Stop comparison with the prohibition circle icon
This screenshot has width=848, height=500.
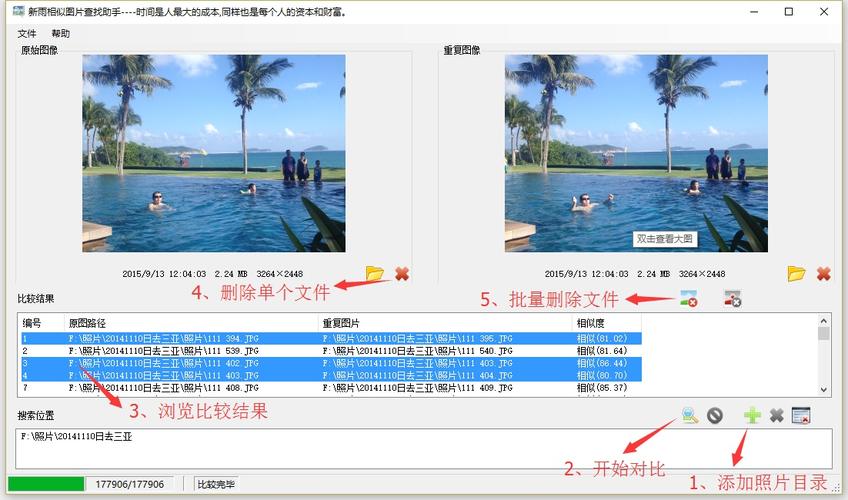pos(714,415)
